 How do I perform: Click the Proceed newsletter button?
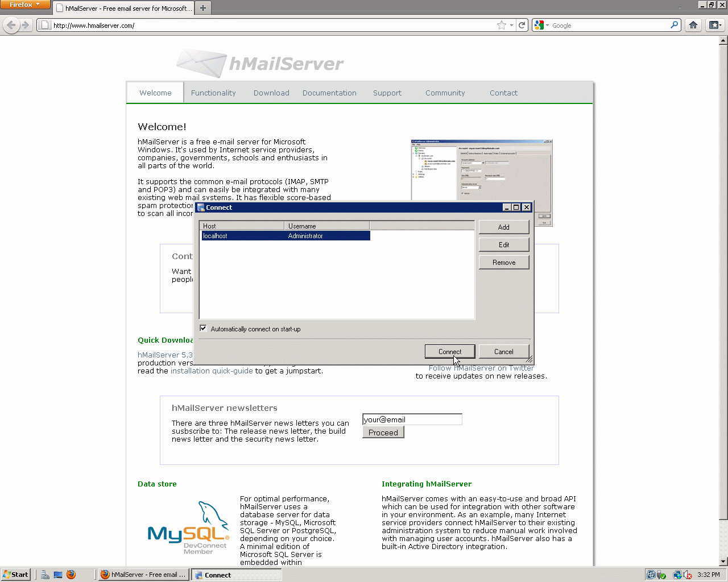coord(383,432)
